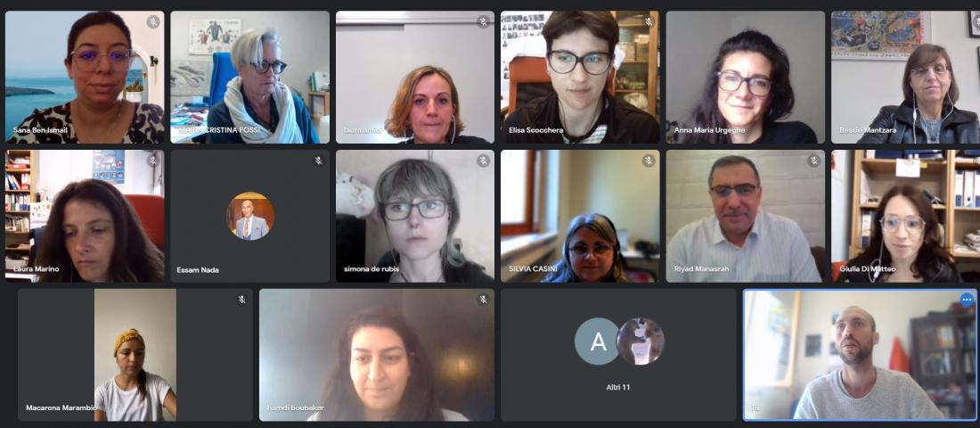Select Giulia Di Matteo's video tile

pos(906,216)
